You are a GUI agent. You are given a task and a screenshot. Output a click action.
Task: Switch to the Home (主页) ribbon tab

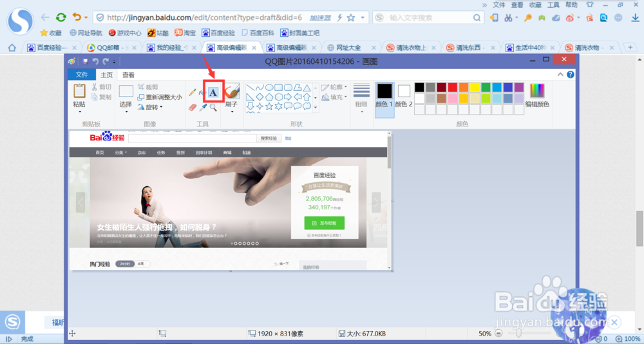107,75
